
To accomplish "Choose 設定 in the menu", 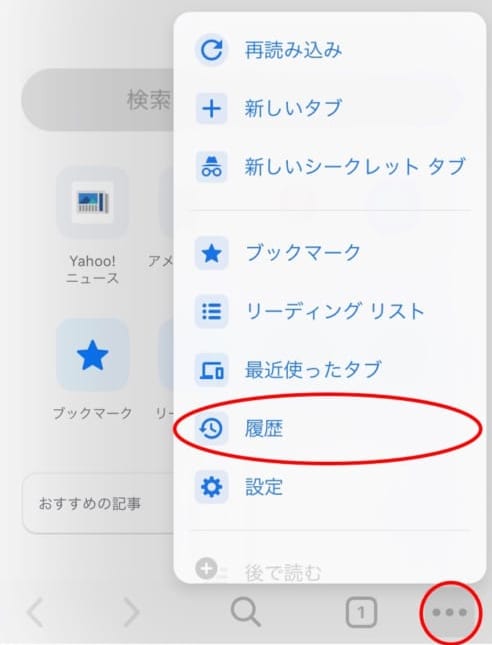I will click(x=330, y=487).
